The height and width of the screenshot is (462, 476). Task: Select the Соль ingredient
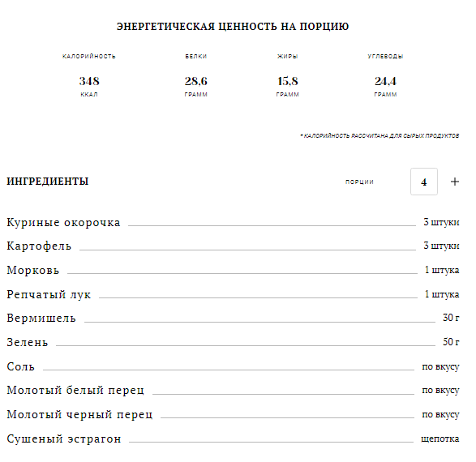click(x=20, y=366)
